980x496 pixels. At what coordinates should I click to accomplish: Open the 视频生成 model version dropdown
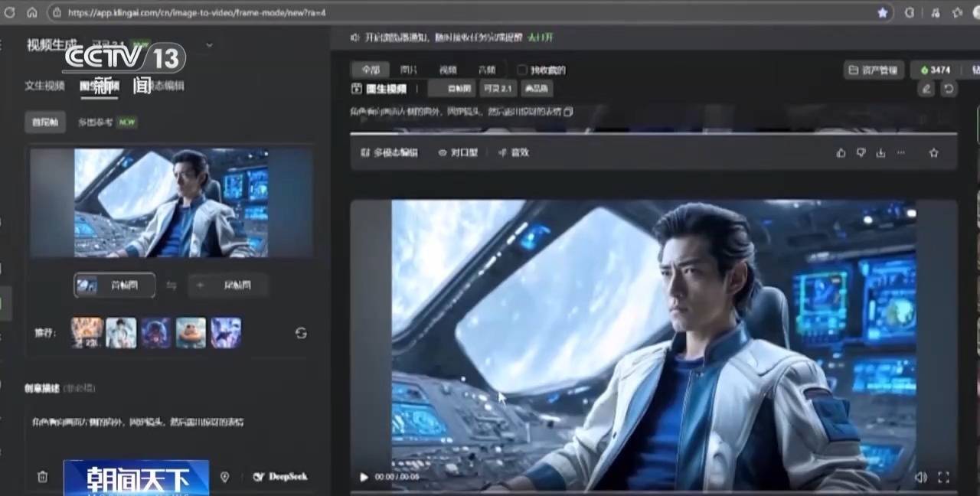209,45
